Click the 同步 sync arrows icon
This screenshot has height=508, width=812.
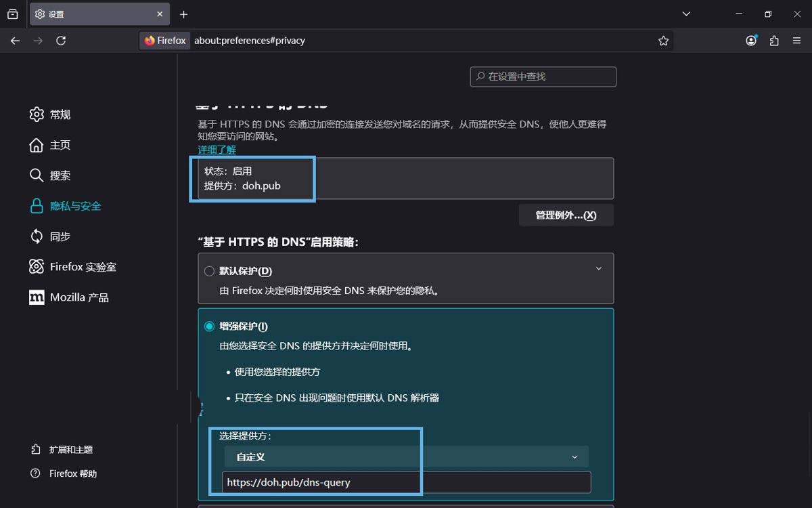37,236
